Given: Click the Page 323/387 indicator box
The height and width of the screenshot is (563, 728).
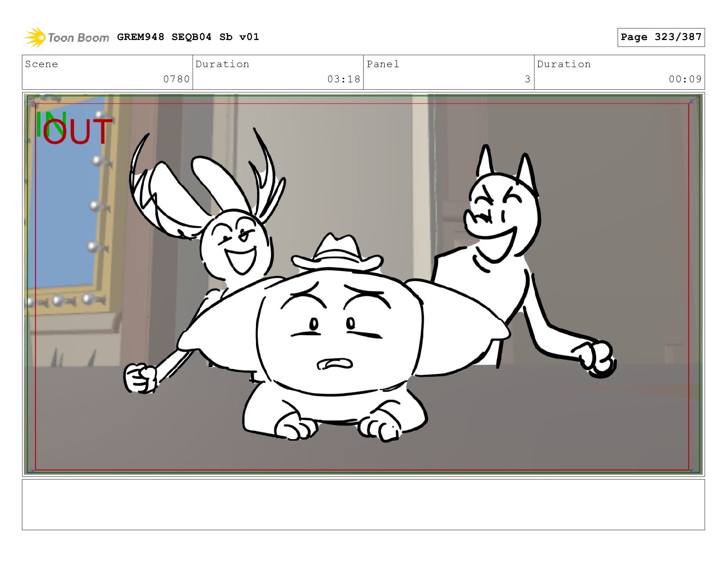Looking at the screenshot, I should pyautogui.click(x=661, y=37).
